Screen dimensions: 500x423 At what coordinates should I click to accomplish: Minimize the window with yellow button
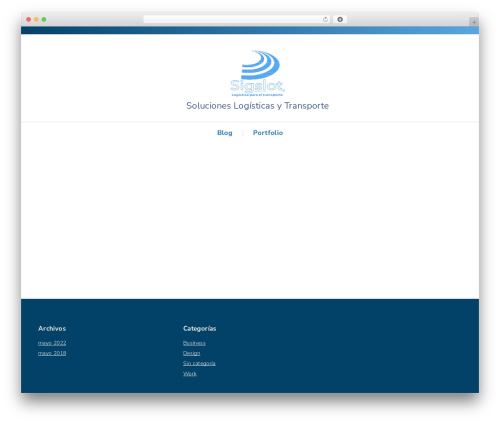[x=36, y=19]
